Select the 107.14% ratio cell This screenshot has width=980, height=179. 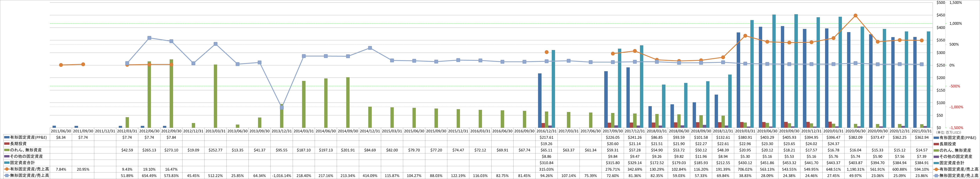569,175
